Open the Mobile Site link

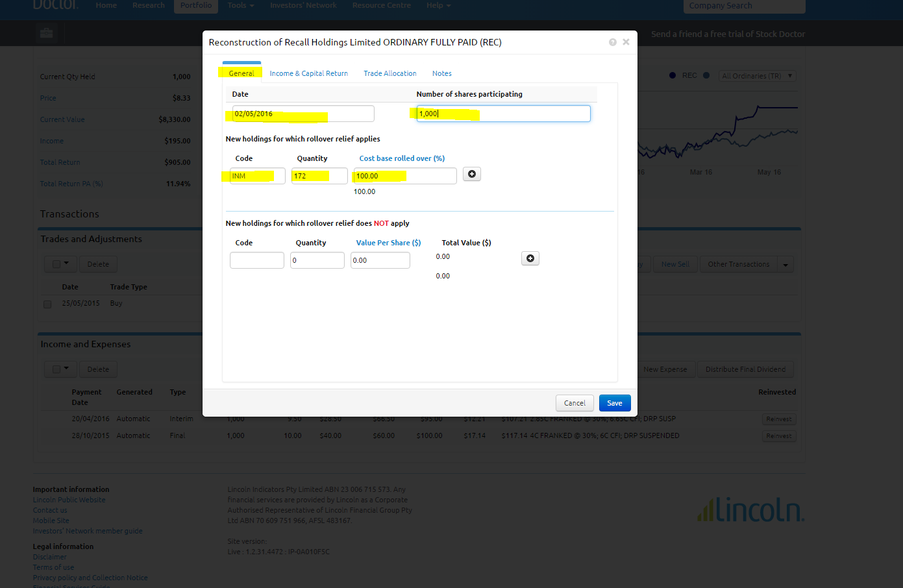[51, 521]
